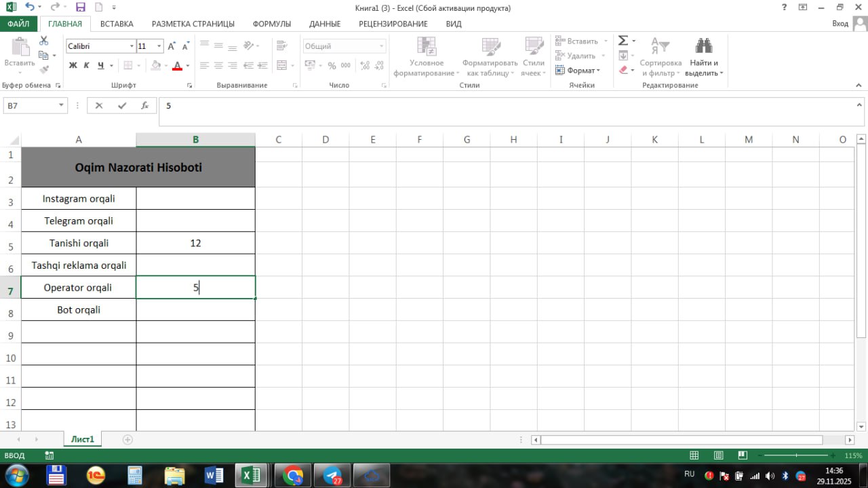
Task: Switch to Page Layout view in status bar
Action: point(718,455)
